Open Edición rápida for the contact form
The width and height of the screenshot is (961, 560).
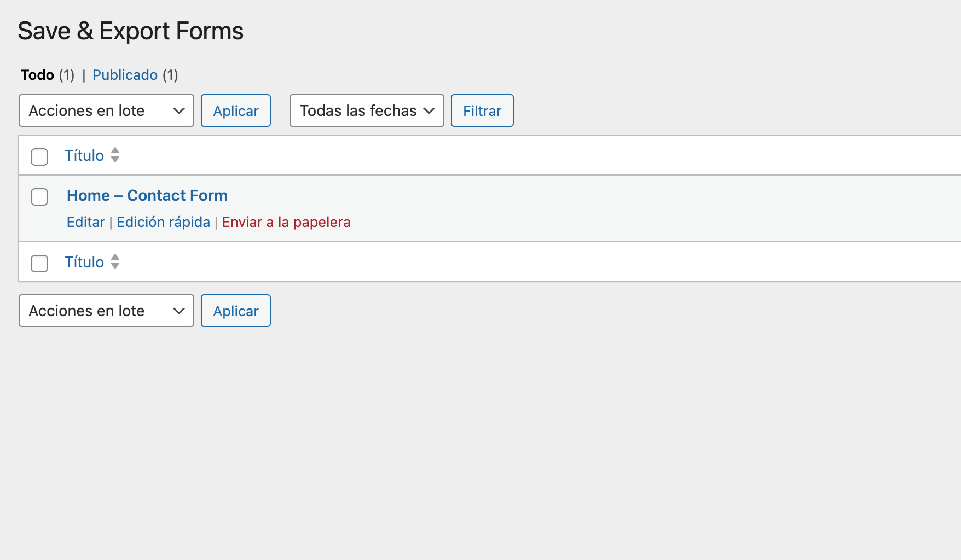[163, 222]
